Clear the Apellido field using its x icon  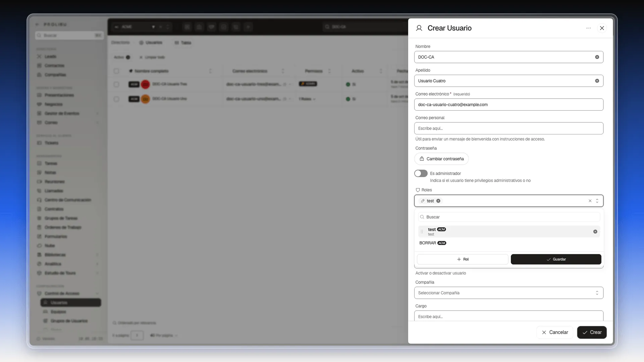597,81
